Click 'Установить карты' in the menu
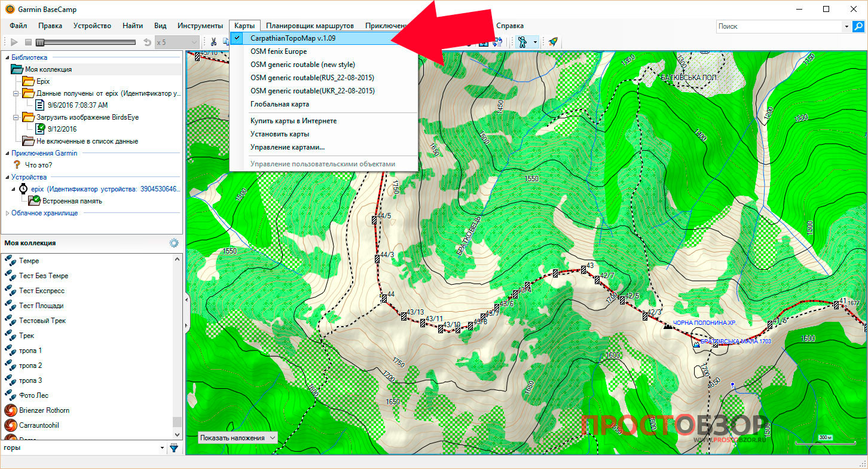The width and height of the screenshot is (868, 469). tap(280, 134)
